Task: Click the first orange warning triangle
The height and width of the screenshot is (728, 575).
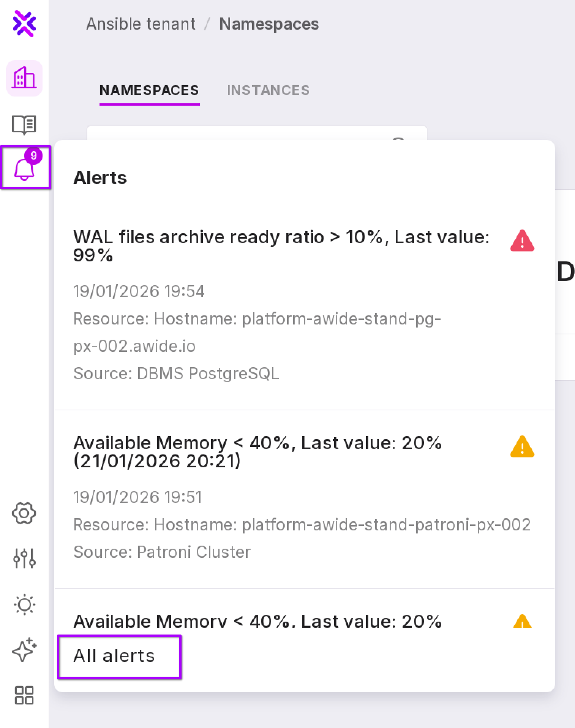Action: 522,446
